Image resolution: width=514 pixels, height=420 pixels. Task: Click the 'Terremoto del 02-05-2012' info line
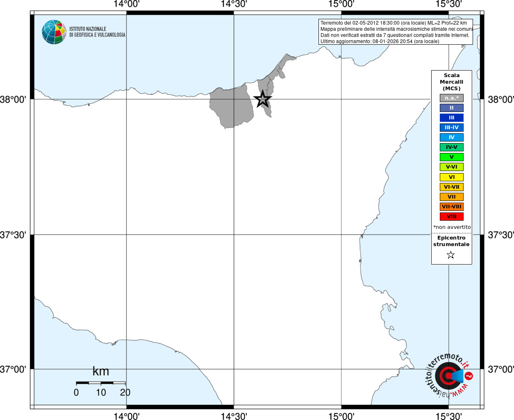(x=393, y=23)
